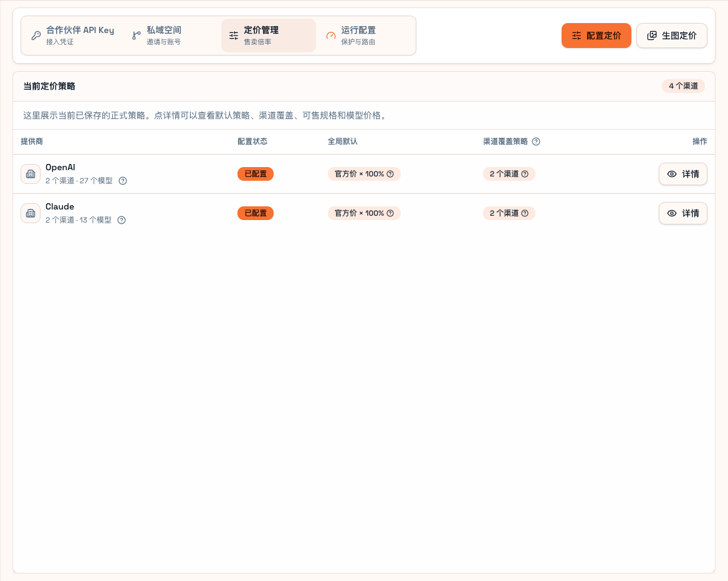View 详情 for OpenAI
The width and height of the screenshot is (728, 581).
coord(683,174)
